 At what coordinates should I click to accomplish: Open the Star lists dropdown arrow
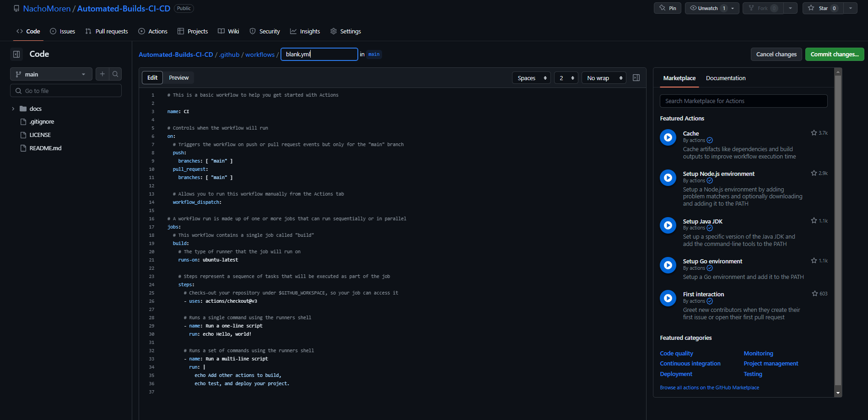click(x=851, y=8)
